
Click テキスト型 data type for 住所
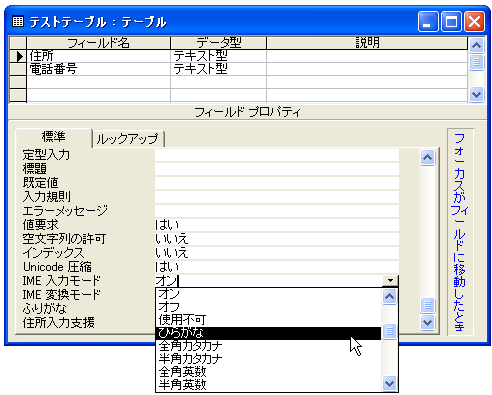coord(218,56)
